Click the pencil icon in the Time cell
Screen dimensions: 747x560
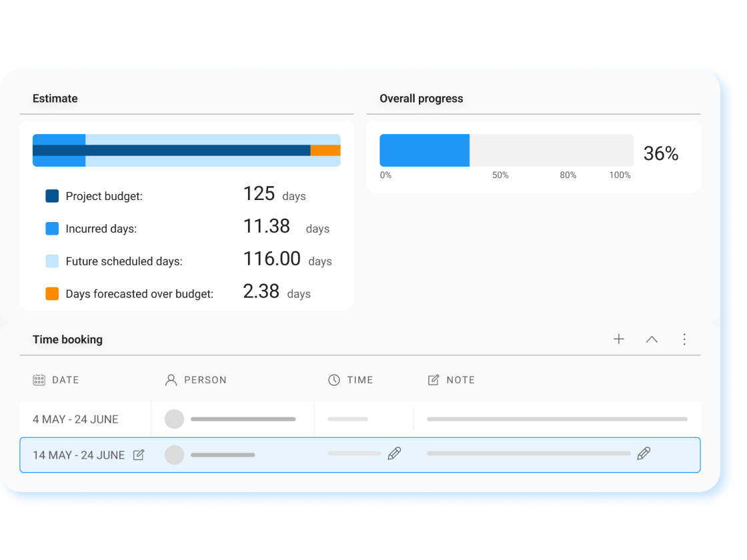[x=394, y=454]
